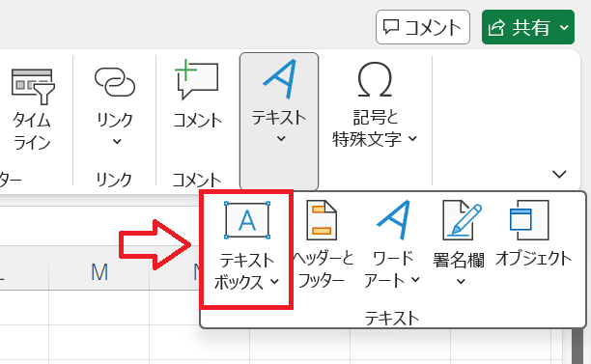This screenshot has height=364, width=591.
Task: Insert a comment with コメント ribbon icon
Action: tap(196, 78)
